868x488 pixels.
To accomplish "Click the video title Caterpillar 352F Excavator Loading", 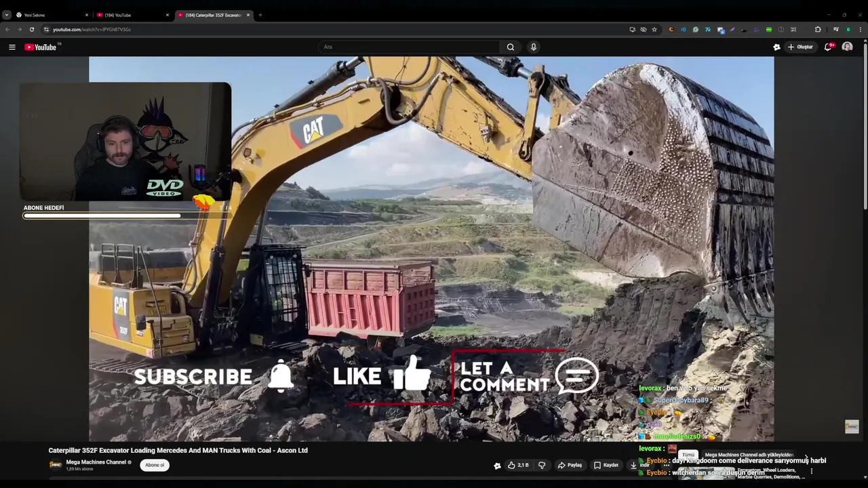I will coord(178,450).
